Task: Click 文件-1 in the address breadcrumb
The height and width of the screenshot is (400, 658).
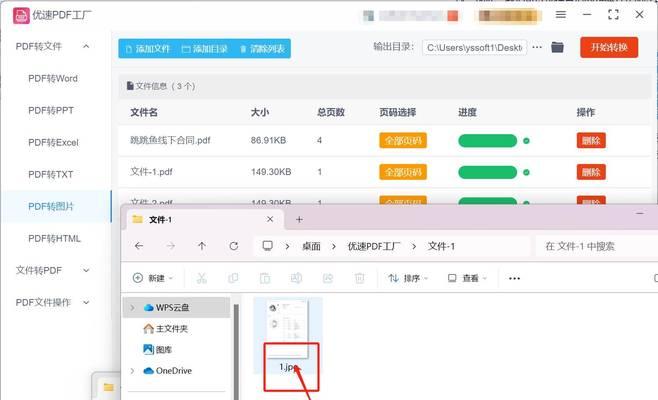Action: (441, 246)
